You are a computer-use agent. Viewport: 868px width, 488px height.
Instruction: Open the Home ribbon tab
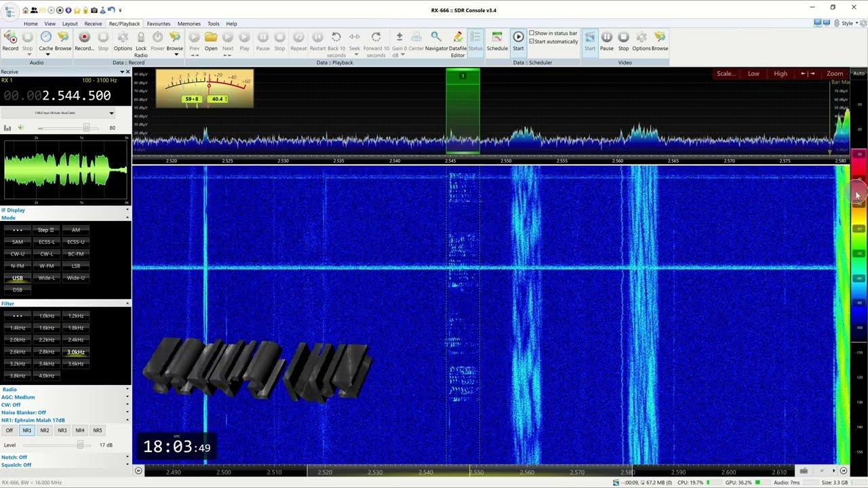pos(31,24)
